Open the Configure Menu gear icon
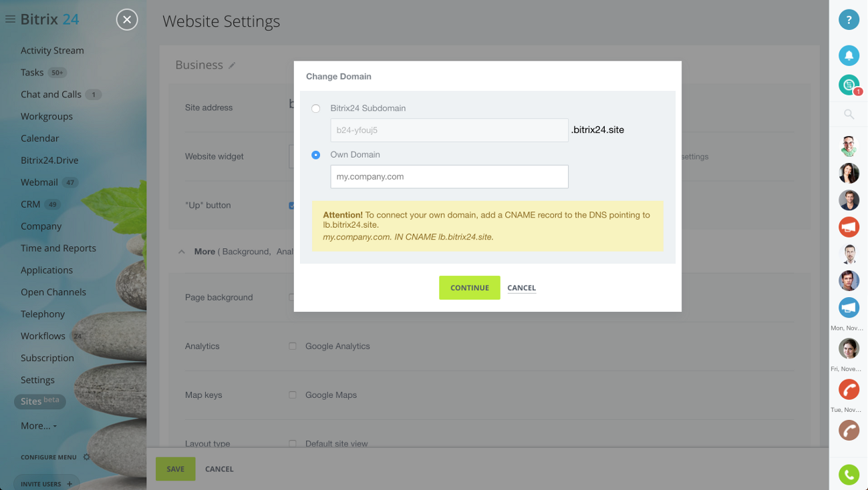 point(86,457)
